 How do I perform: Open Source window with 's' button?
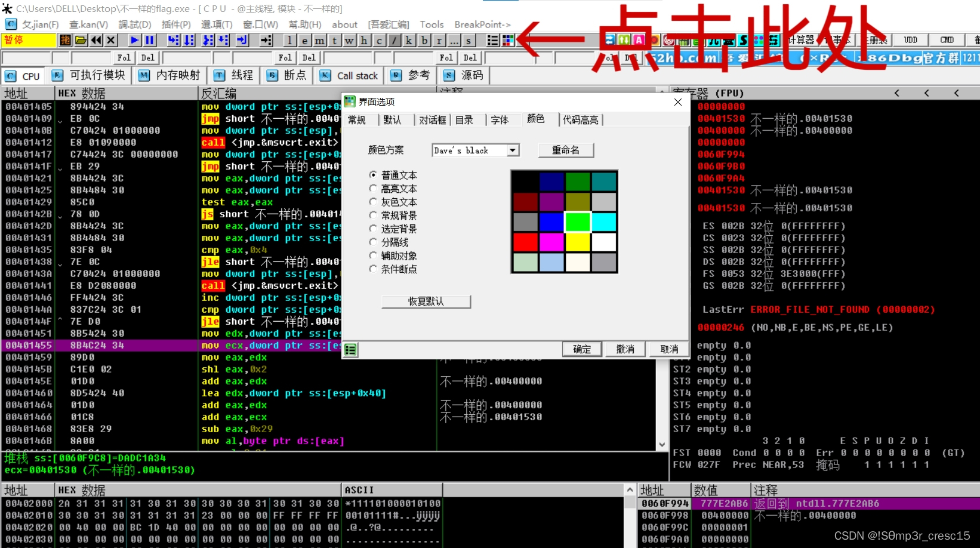(x=469, y=40)
